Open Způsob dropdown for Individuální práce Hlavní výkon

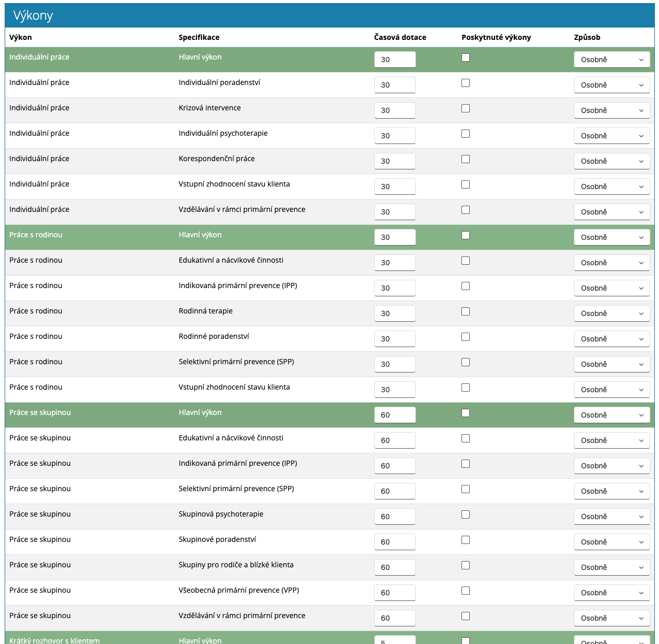click(x=612, y=60)
